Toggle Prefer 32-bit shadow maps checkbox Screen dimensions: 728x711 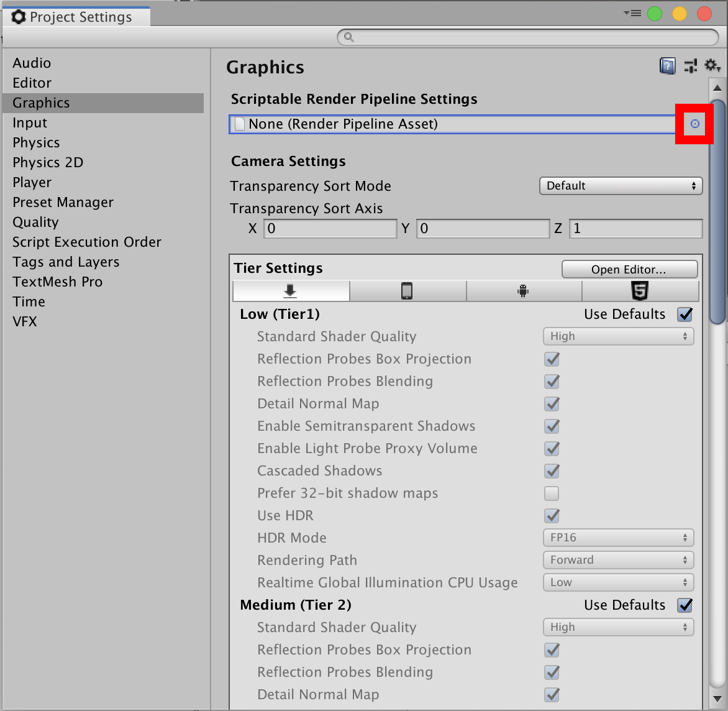pos(552,493)
